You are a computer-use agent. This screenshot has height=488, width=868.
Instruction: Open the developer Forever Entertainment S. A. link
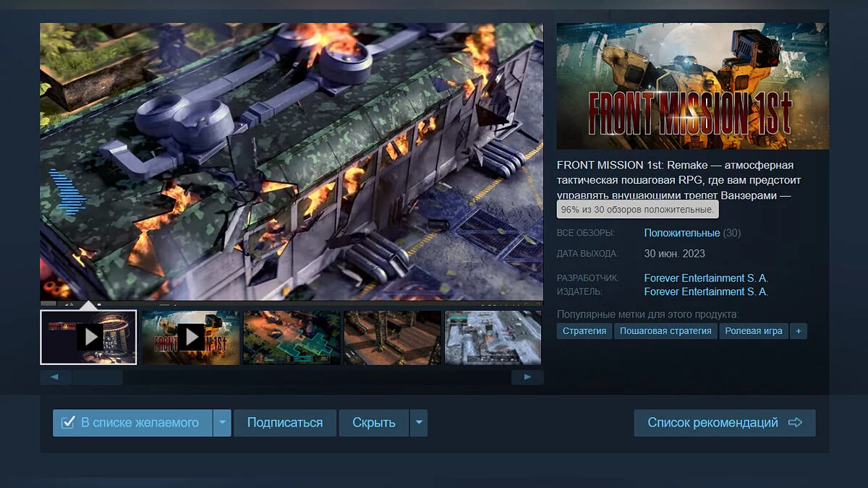(x=705, y=278)
